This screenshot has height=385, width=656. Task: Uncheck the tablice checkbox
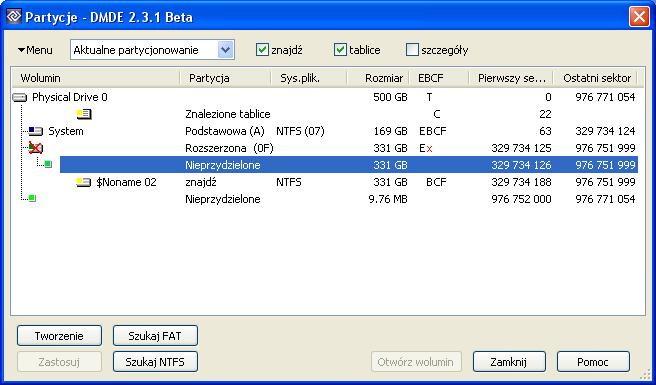[x=340, y=50]
